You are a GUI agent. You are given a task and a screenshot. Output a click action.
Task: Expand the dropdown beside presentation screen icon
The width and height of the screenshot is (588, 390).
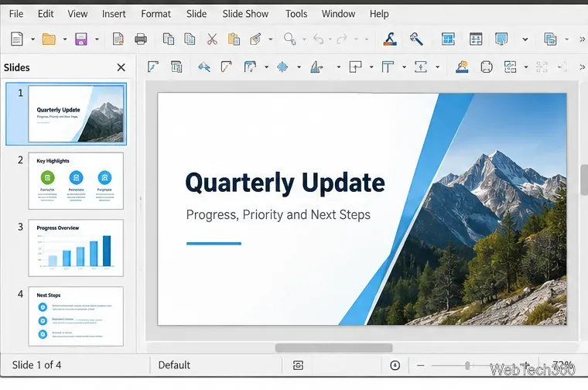(x=525, y=39)
